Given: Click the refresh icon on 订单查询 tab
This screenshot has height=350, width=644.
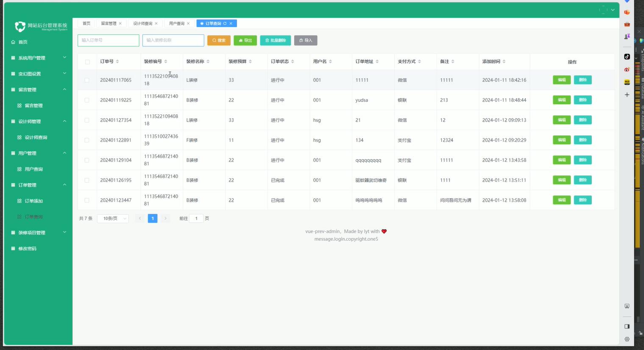Looking at the screenshot, I should click(225, 24).
